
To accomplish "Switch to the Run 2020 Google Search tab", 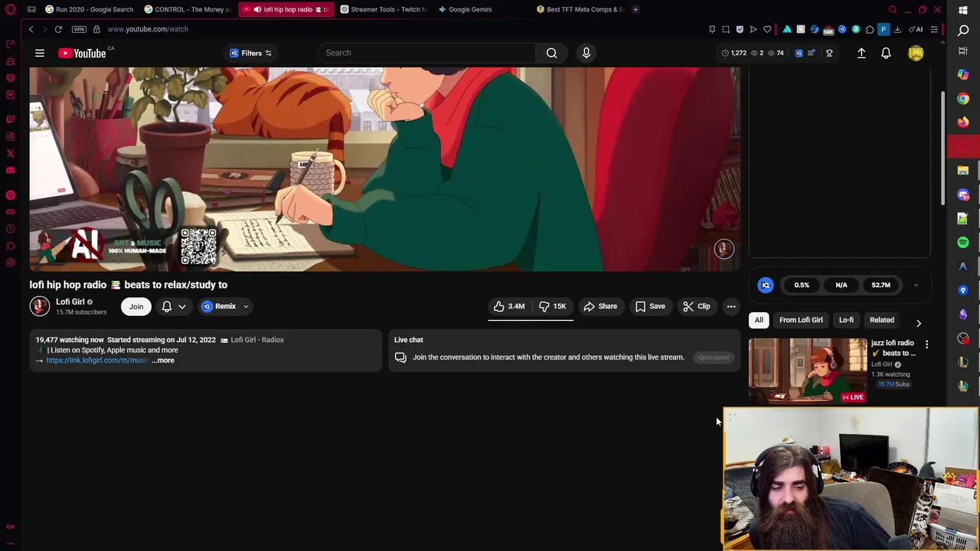I will (90, 9).
